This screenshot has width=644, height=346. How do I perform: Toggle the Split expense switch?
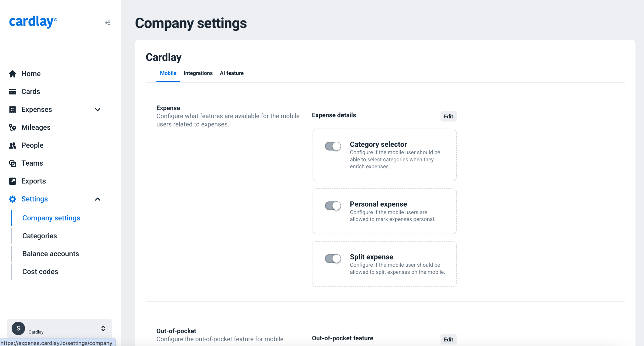(x=333, y=259)
